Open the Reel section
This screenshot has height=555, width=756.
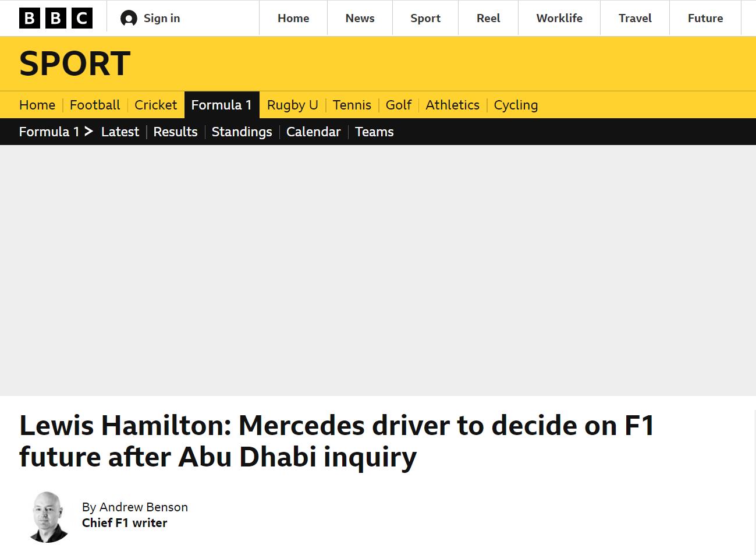(x=488, y=19)
